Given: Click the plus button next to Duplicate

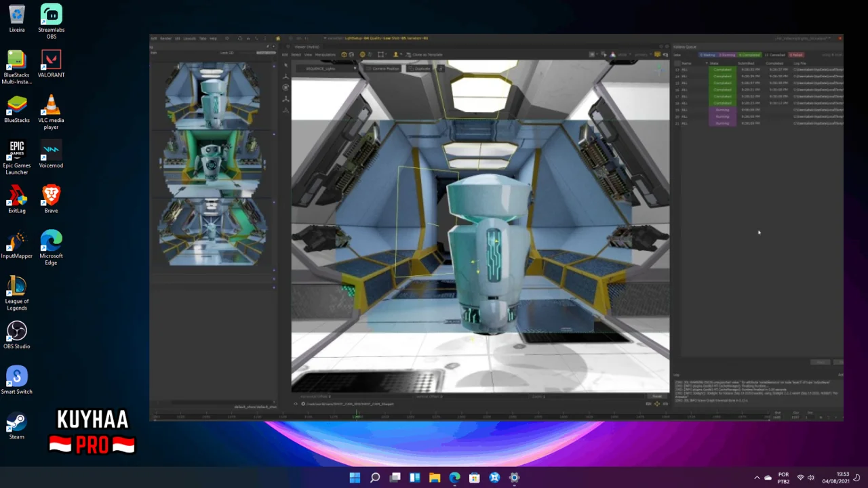Looking at the screenshot, I should point(441,68).
